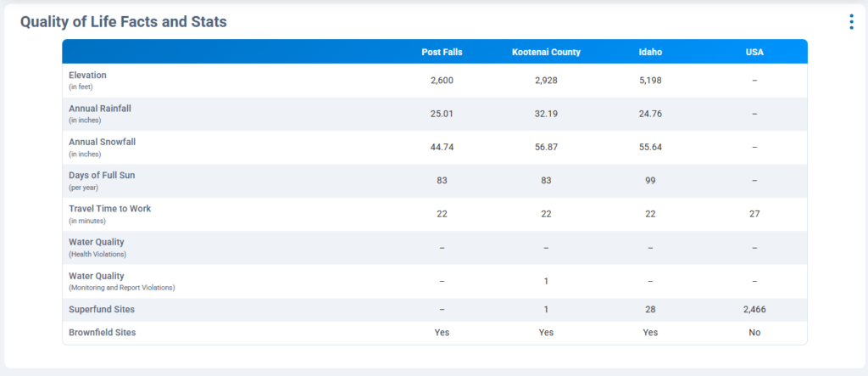868x376 pixels.
Task: Click the Travel Time to Work label
Action: [109, 209]
